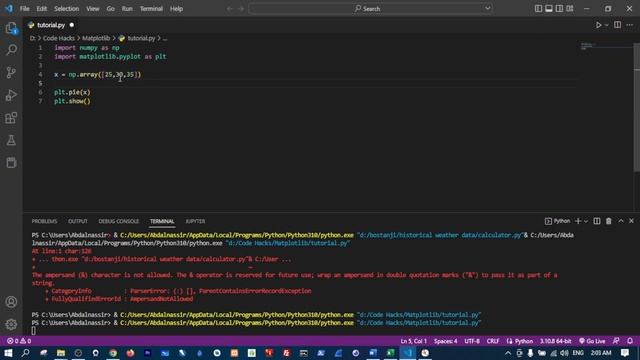Open the Run and Debug view
Screen dimensions: 640x360
click(x=11, y=95)
